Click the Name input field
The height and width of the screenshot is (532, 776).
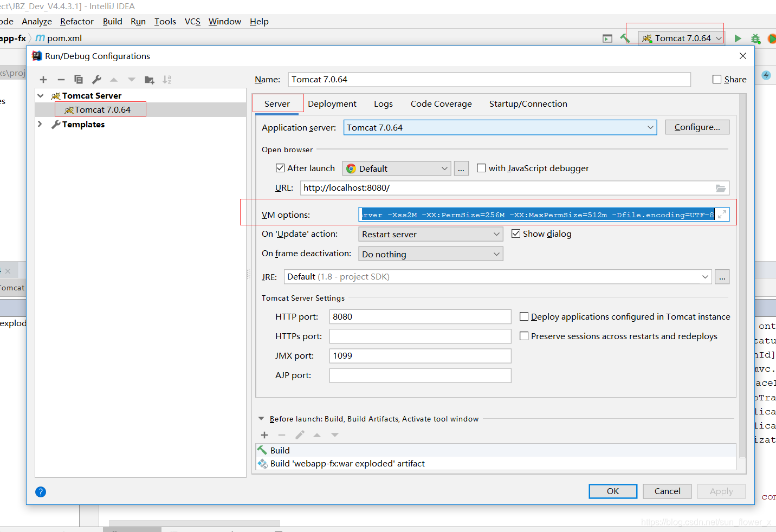489,80
